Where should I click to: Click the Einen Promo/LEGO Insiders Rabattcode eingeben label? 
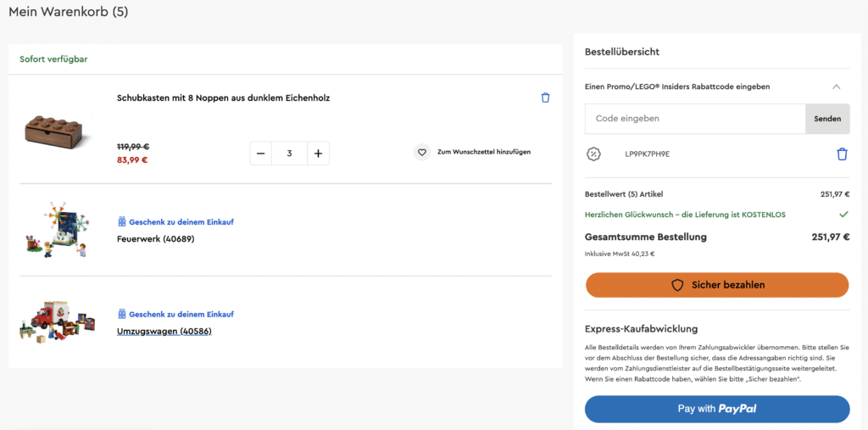[677, 87]
